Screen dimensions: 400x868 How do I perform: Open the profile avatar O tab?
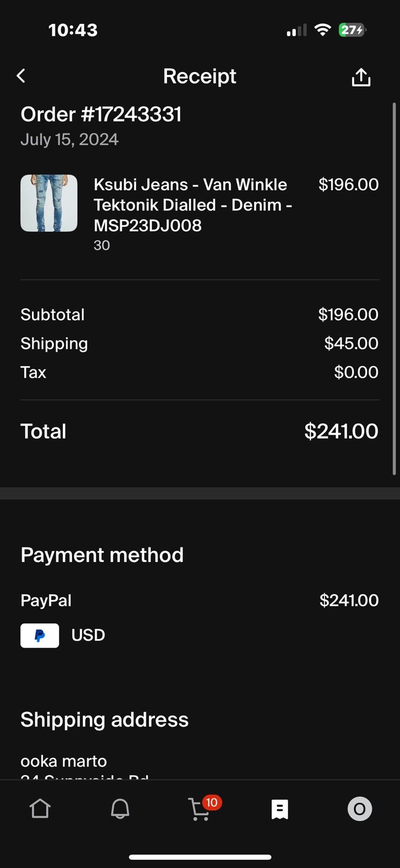pos(359,809)
